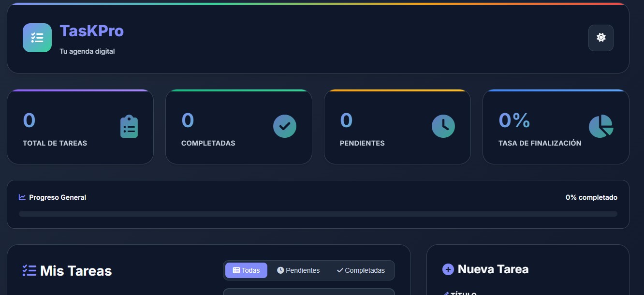Click the Tasa de Finalización percentage value

(514, 120)
